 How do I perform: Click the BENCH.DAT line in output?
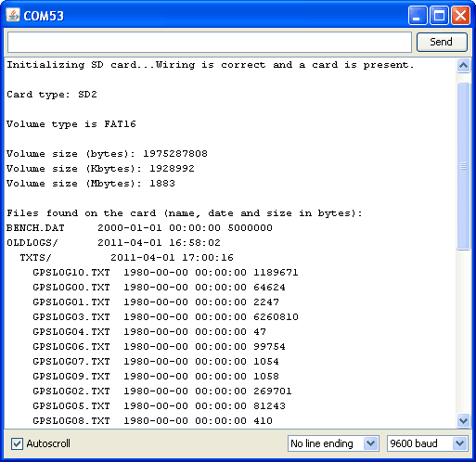139,228
